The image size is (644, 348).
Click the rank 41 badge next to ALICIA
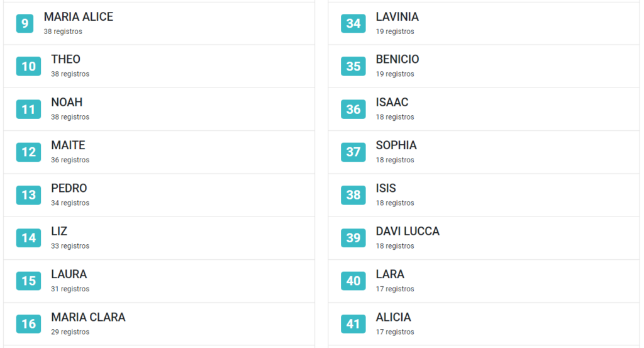[x=353, y=323]
